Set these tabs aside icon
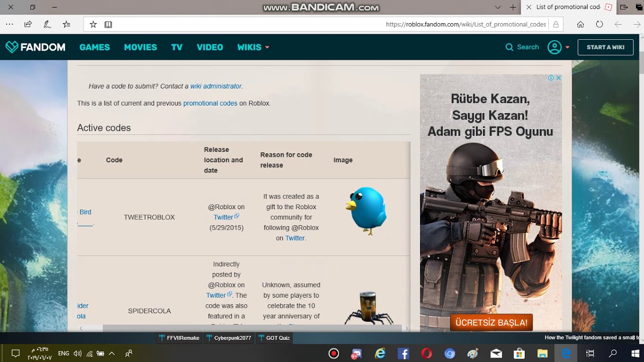The height and width of the screenshot is (362, 644). [624, 7]
